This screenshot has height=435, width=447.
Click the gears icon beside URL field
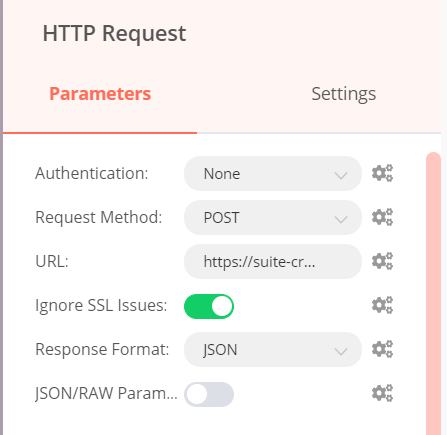pos(382,261)
